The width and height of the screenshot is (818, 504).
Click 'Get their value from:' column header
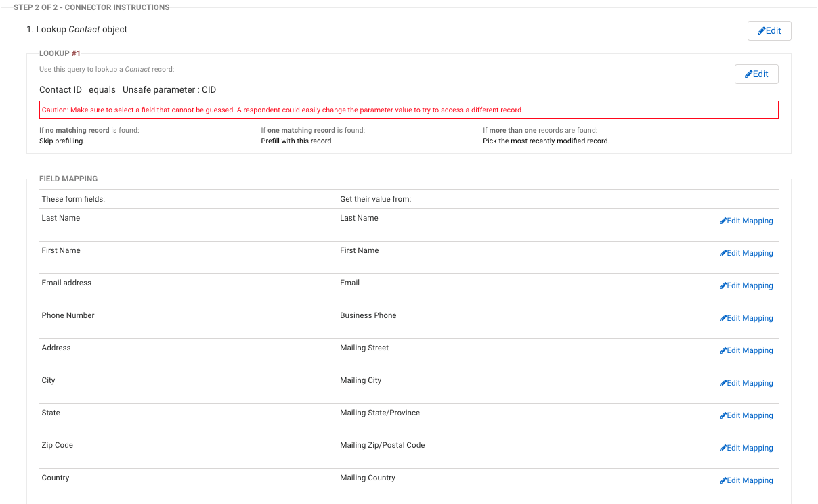[376, 199]
